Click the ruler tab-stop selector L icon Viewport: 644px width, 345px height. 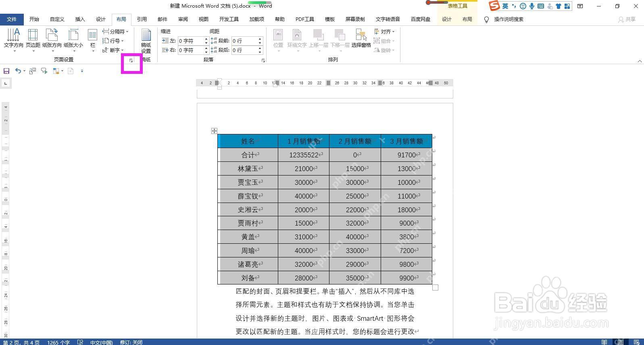click(x=6, y=84)
